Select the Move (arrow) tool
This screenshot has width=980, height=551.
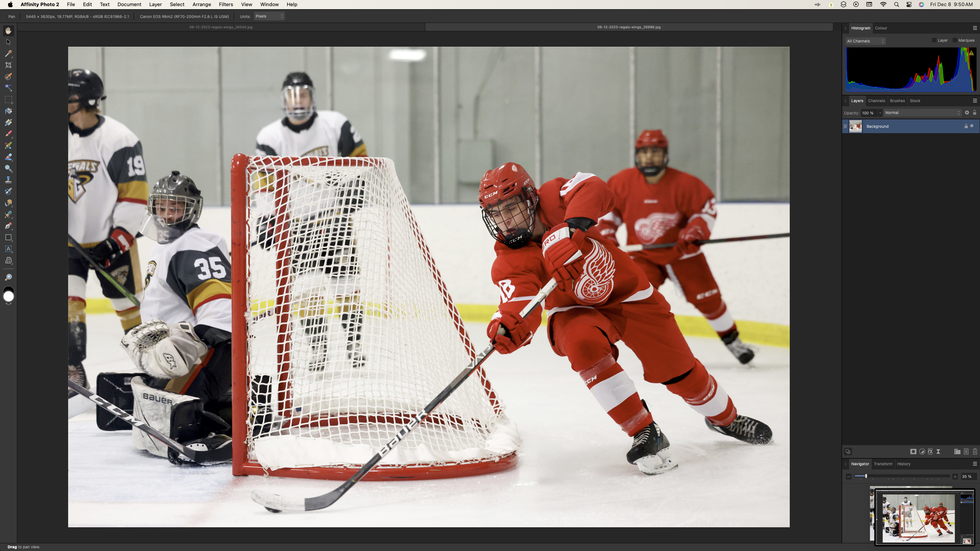point(8,42)
